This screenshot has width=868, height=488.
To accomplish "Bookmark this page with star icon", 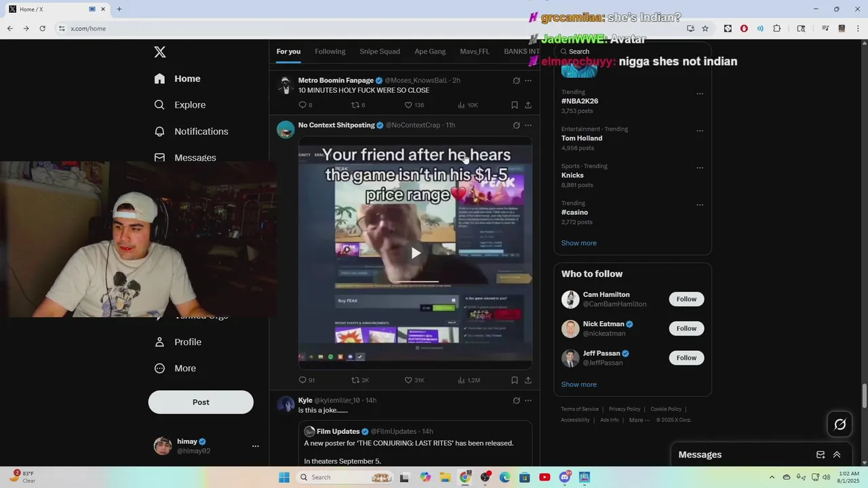I will click(x=705, y=28).
